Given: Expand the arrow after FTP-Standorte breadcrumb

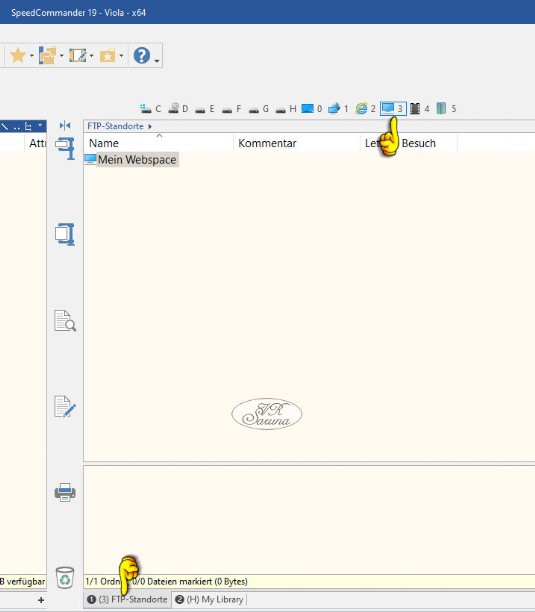Looking at the screenshot, I should pyautogui.click(x=150, y=126).
